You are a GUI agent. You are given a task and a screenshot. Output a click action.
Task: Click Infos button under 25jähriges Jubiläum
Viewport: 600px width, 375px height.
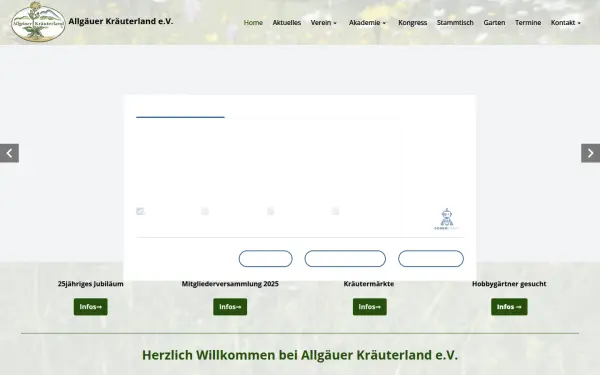coord(91,307)
